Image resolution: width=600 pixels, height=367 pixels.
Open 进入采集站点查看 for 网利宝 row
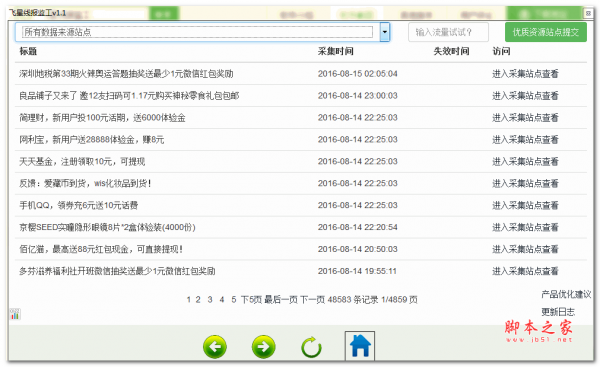click(525, 139)
